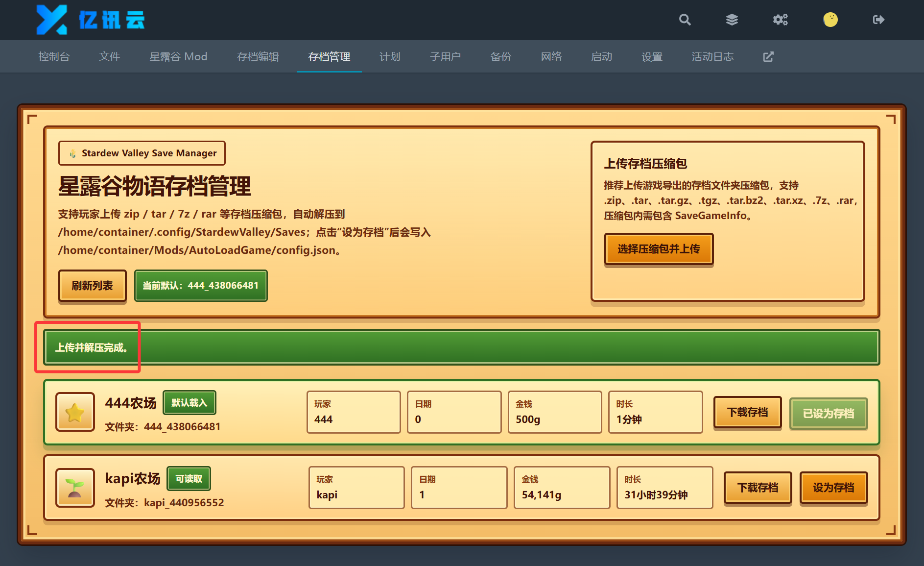
Task: Click the 54,141g money value
Action: pos(542,495)
